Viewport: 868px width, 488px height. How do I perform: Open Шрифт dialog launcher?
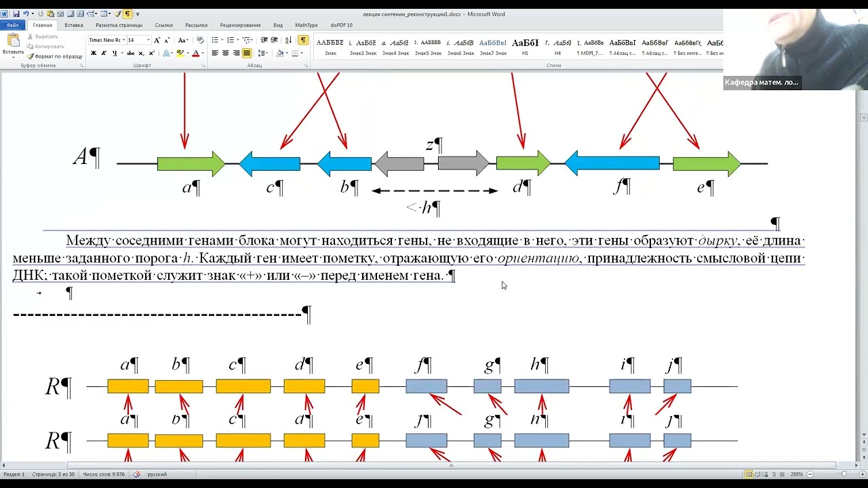tap(203, 66)
